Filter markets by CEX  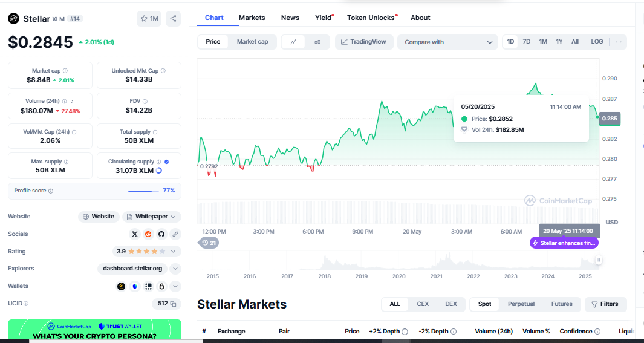[423, 304]
